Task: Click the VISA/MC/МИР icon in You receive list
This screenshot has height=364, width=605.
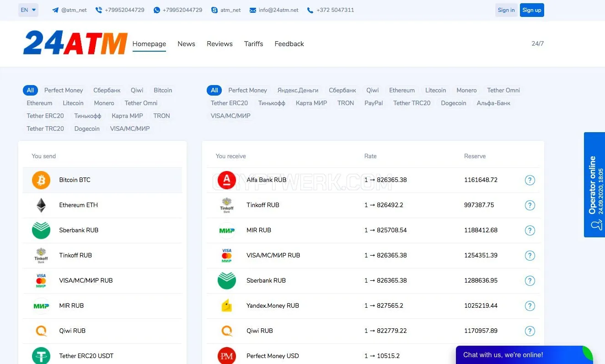Action: (227, 256)
